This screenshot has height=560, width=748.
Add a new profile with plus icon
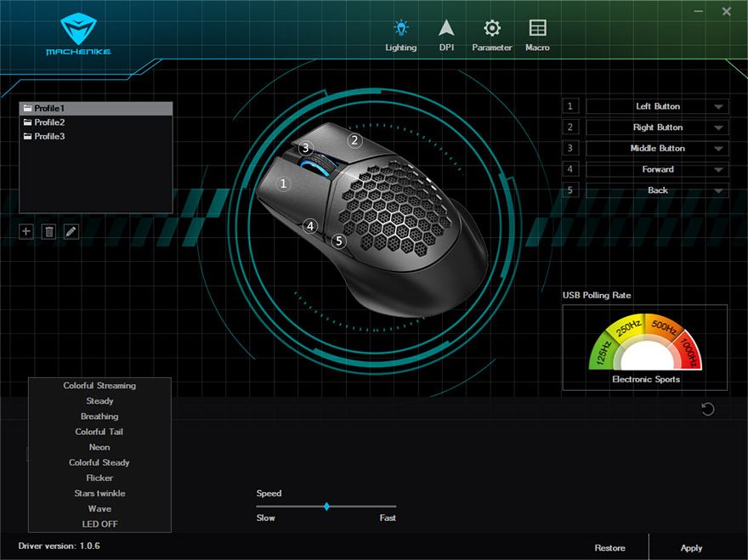point(26,232)
